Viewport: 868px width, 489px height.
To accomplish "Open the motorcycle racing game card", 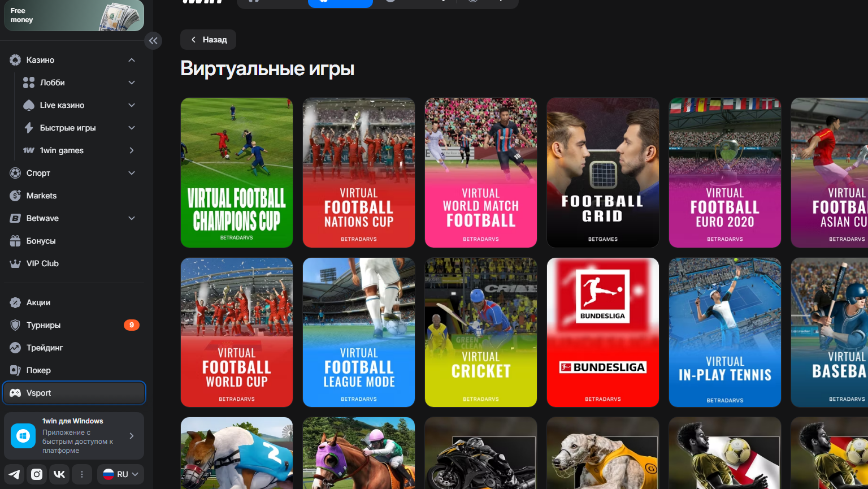I will [x=481, y=453].
